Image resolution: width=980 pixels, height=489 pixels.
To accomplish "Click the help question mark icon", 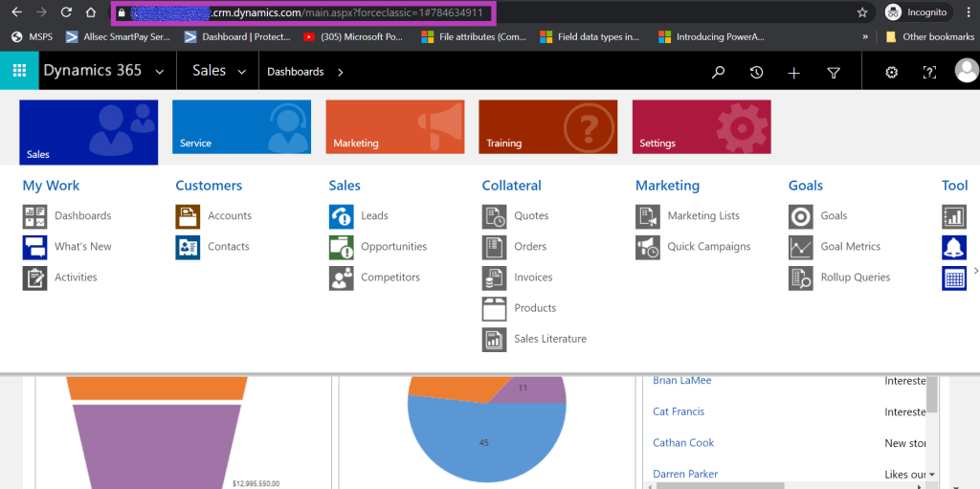I will 928,72.
